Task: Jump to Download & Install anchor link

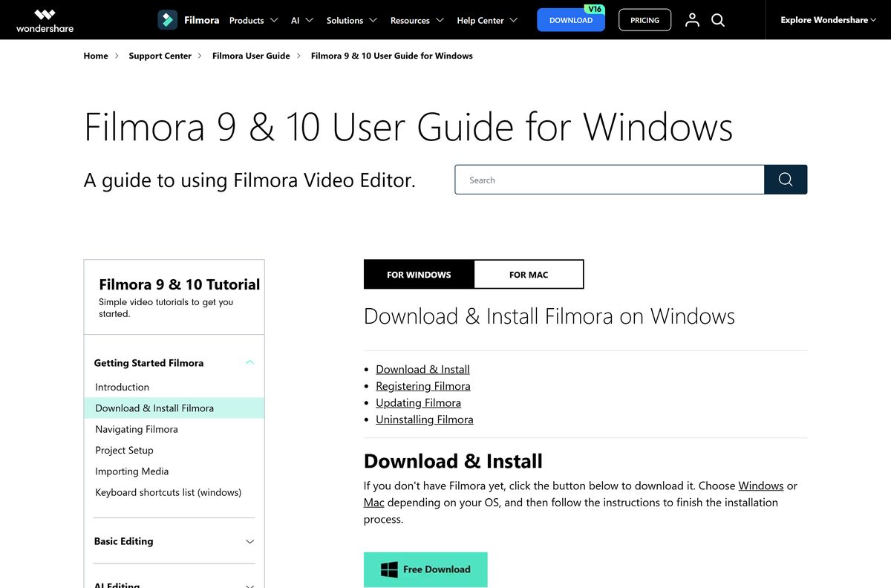Action: coord(422,369)
